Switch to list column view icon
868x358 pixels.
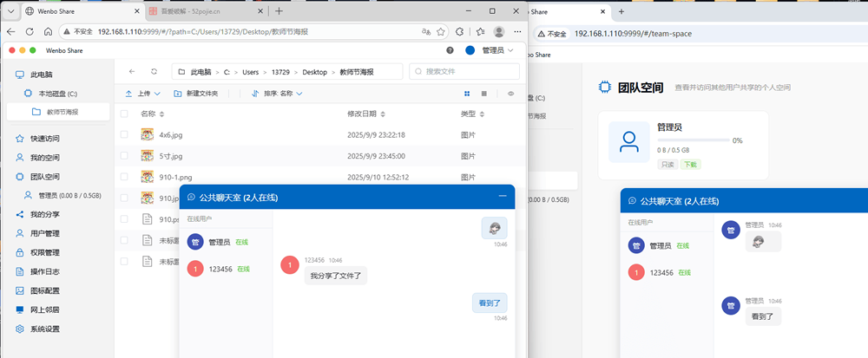[x=484, y=94]
